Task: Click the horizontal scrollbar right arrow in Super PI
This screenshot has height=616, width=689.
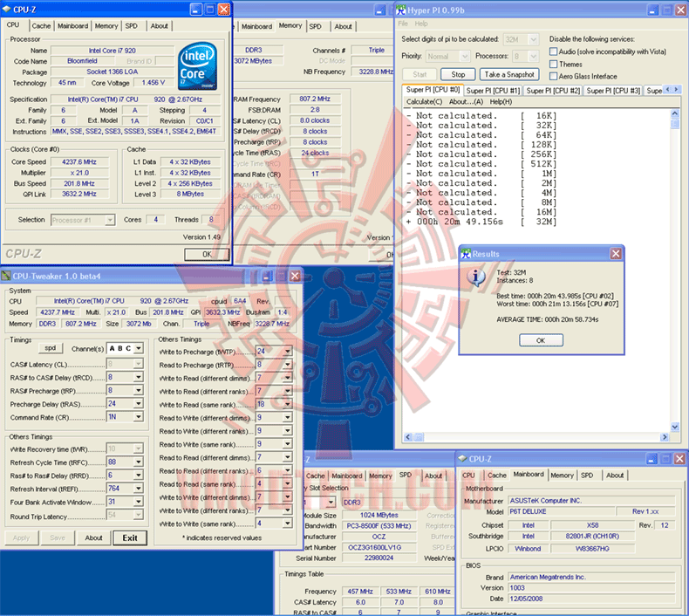Action: coord(665,437)
